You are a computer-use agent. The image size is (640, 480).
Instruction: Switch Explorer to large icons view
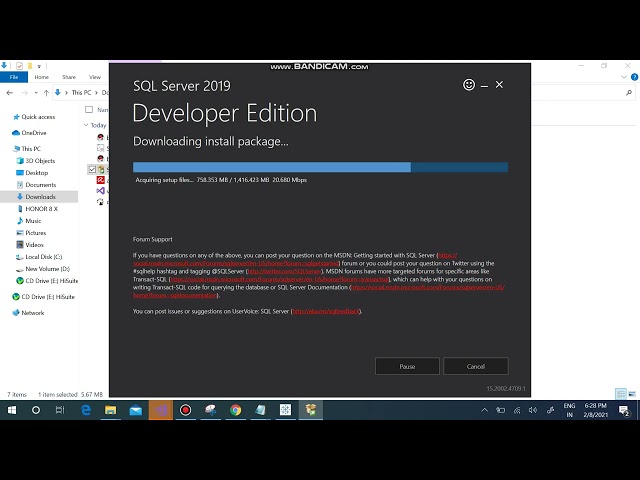point(632,394)
